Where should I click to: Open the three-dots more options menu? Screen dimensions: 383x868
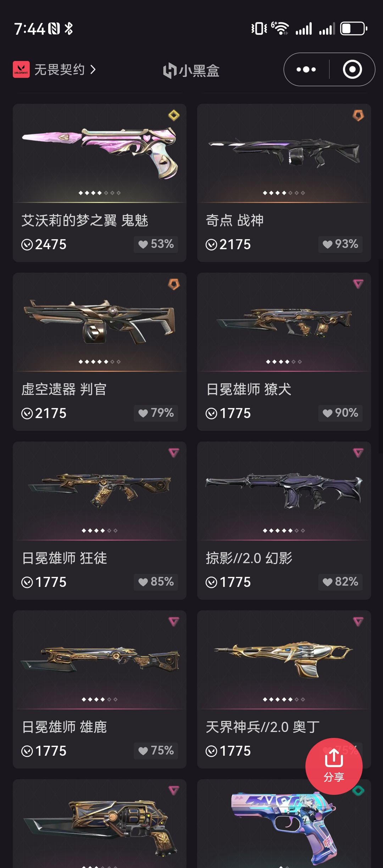click(306, 69)
